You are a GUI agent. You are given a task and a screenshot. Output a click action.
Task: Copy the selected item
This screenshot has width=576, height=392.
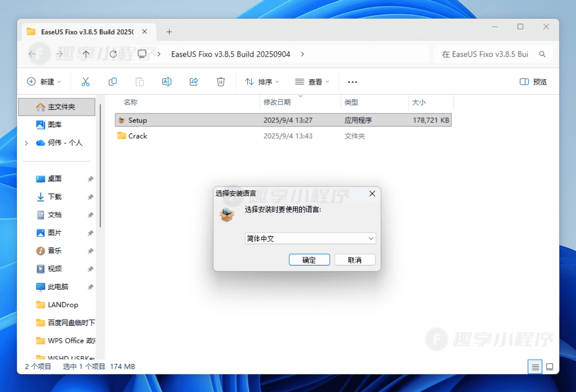pyautogui.click(x=113, y=81)
